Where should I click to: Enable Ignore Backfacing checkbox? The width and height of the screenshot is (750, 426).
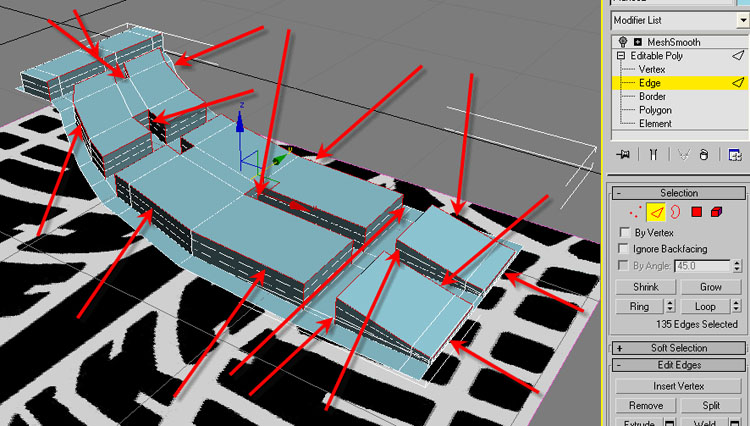625,248
